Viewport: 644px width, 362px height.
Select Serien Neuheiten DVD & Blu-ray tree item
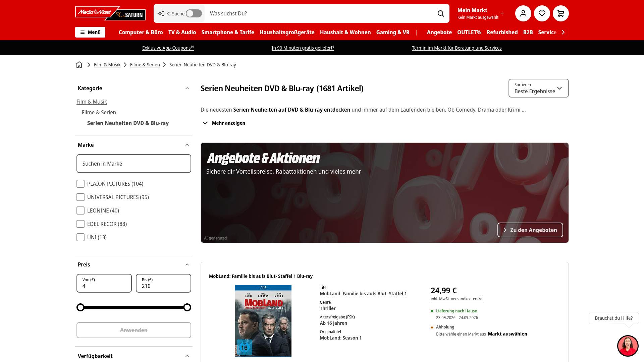click(128, 123)
